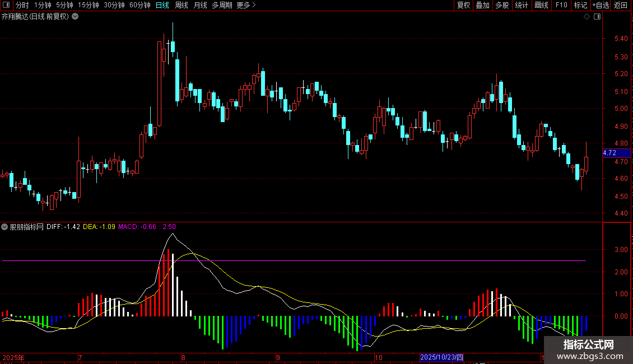Expand dropdown next to 齐翔腾达 title
633x364 pixels.
[x=75, y=17]
